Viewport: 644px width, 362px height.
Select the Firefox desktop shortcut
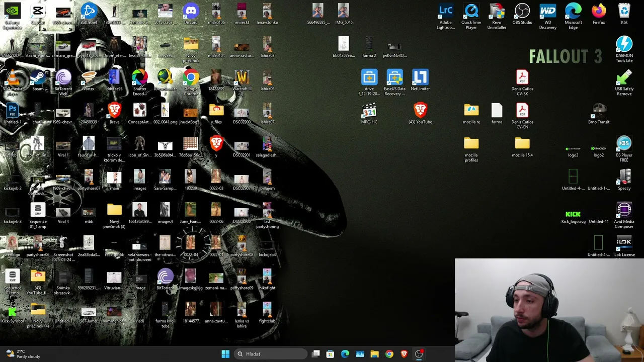tap(599, 14)
